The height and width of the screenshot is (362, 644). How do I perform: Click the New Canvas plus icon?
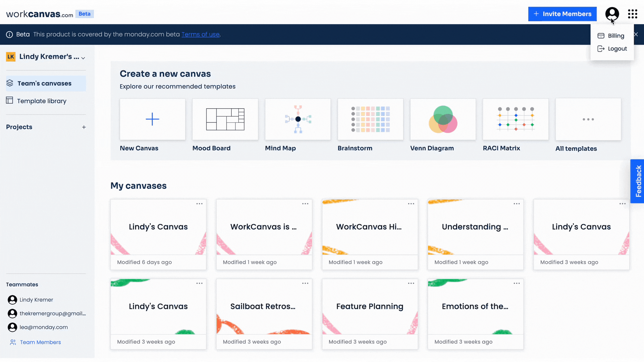pyautogui.click(x=152, y=119)
